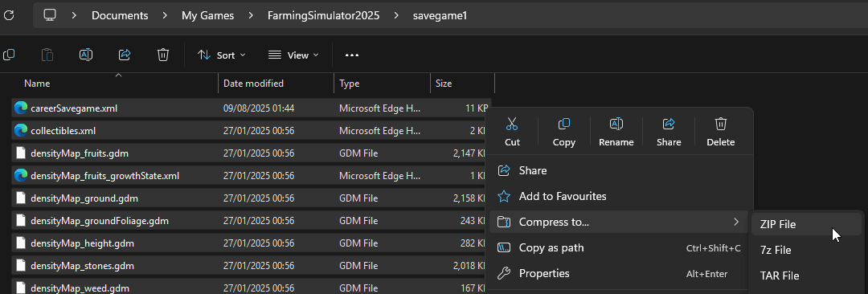Select densityMap_ground.gdm file
This screenshot has width=868, height=294.
coord(251,198)
